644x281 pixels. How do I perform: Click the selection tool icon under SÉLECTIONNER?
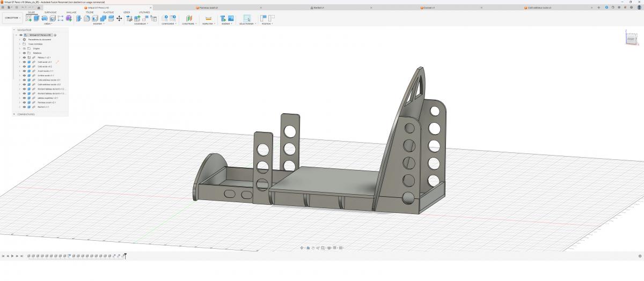pyautogui.click(x=247, y=18)
